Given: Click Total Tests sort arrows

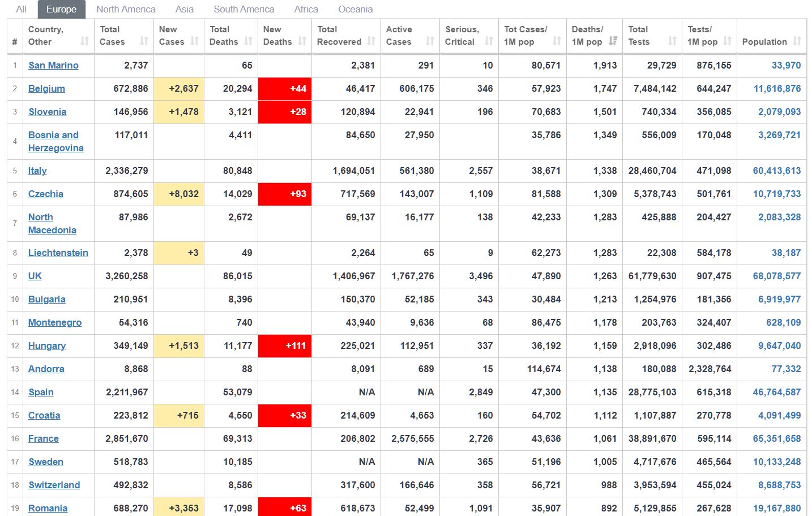Looking at the screenshot, I should (672, 41).
